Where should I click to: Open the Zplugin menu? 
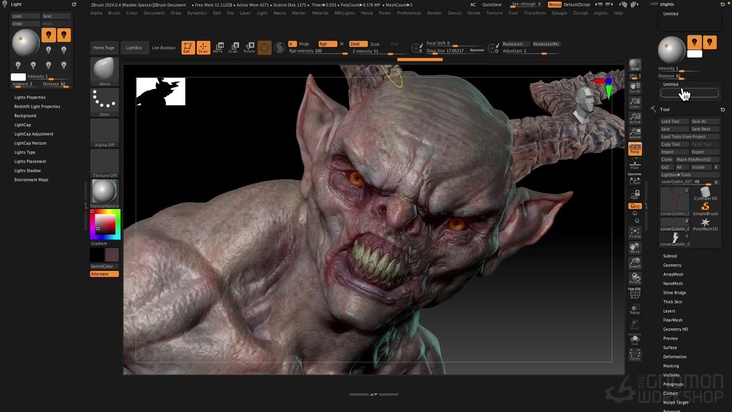560,13
